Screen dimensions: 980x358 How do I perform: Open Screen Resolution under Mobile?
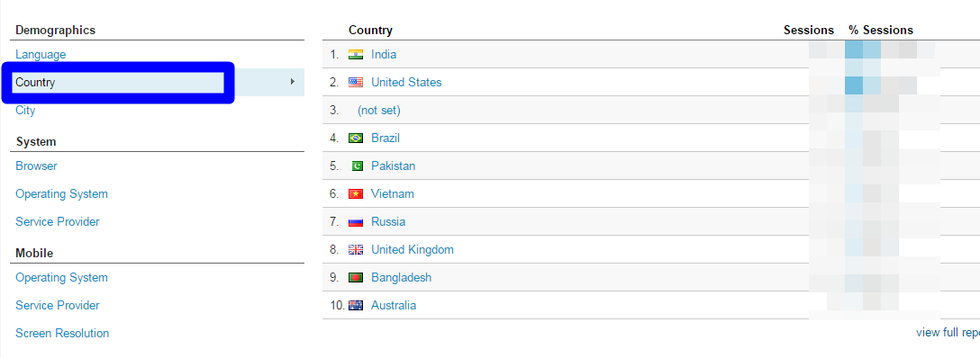point(62,333)
